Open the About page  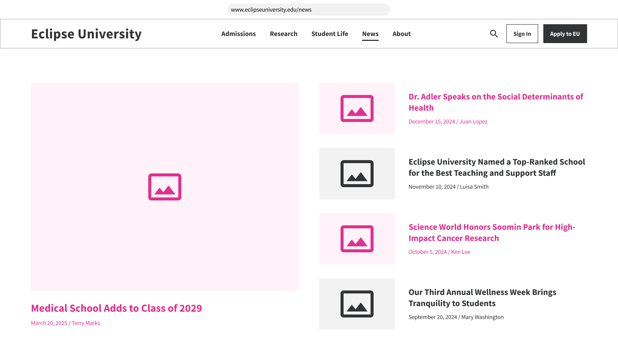coord(401,34)
